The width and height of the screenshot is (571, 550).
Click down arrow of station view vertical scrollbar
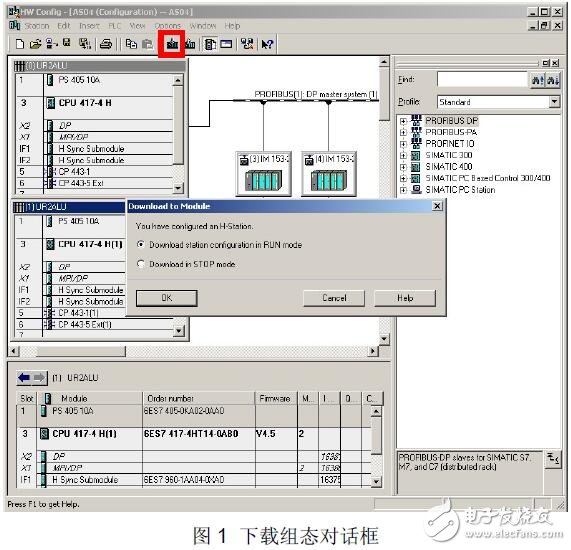[384, 339]
